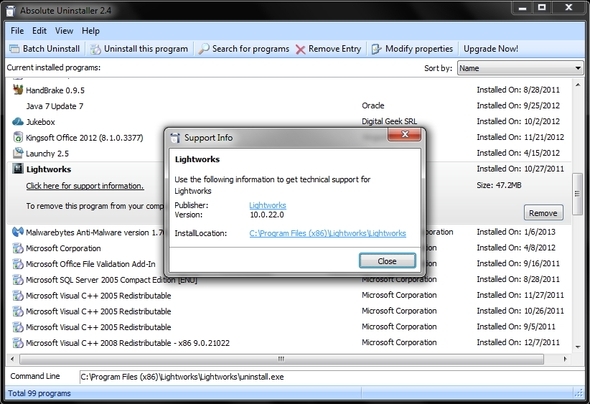
Task: Select Visual C++ 2005 Redistributable dated 11/27/2011
Action: [289, 296]
